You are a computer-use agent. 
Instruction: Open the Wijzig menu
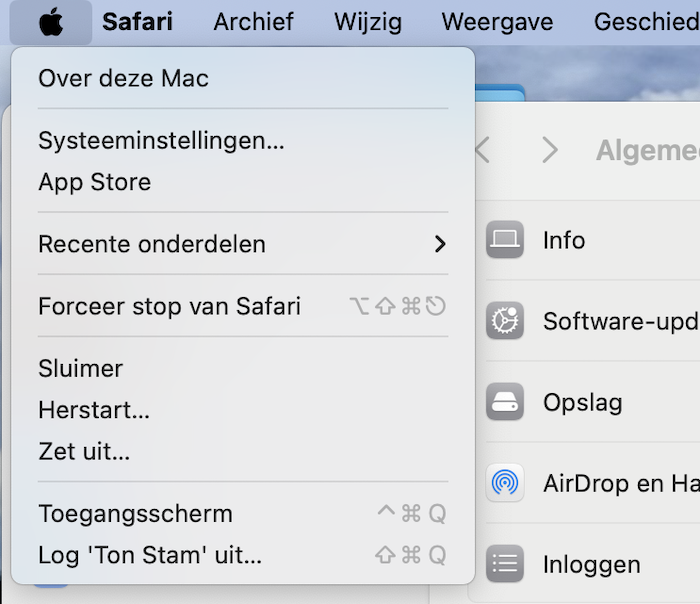368,22
